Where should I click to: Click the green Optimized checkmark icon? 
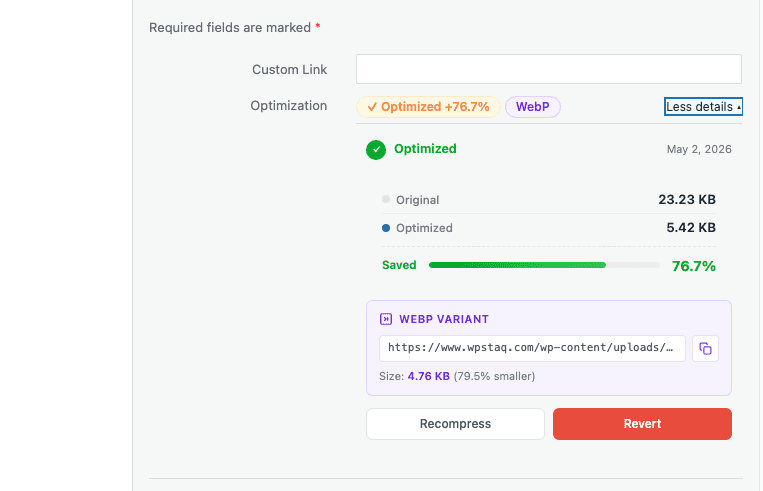[376, 150]
